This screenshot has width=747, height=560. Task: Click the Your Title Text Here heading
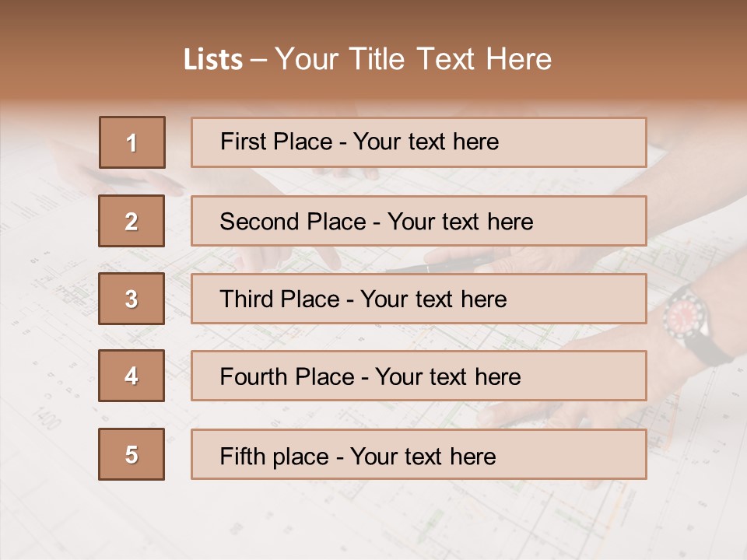[x=413, y=59]
